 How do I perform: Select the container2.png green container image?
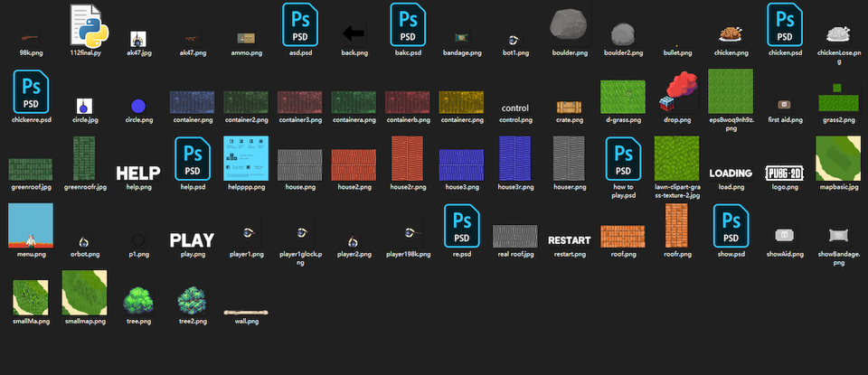point(246,102)
